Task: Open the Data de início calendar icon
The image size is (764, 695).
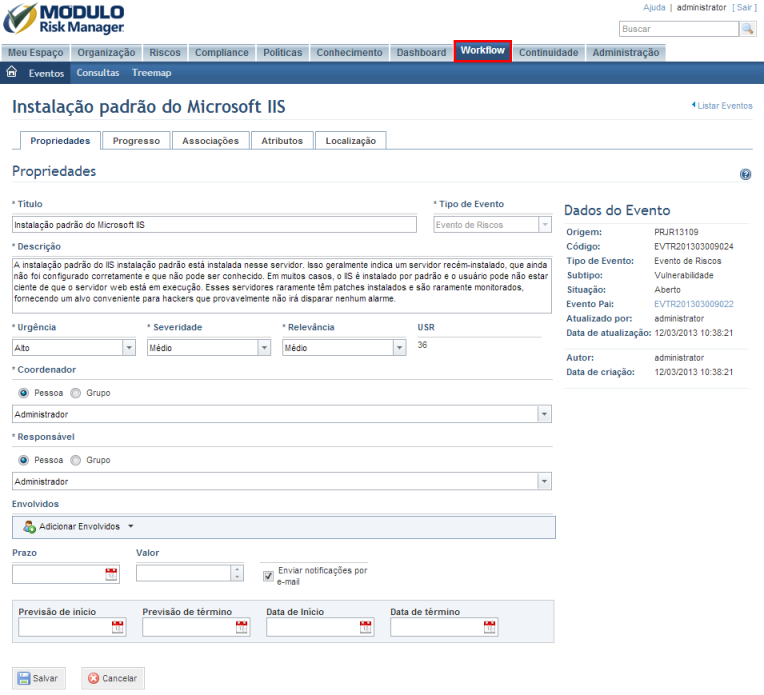Action: point(365,627)
